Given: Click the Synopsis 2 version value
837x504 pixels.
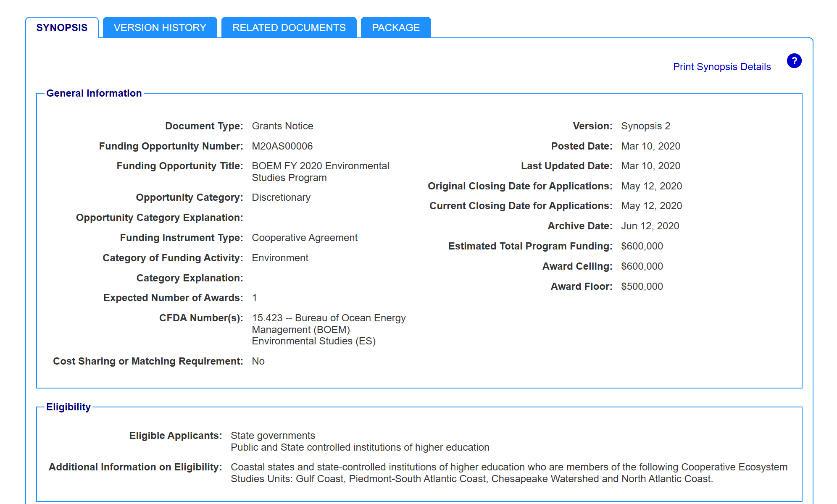Looking at the screenshot, I should point(646,126).
